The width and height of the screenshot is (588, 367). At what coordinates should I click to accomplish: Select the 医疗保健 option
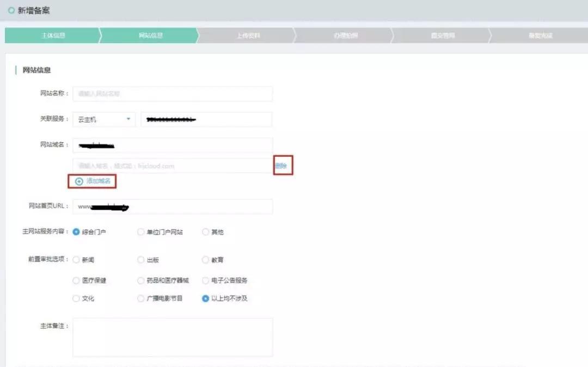[x=76, y=279]
